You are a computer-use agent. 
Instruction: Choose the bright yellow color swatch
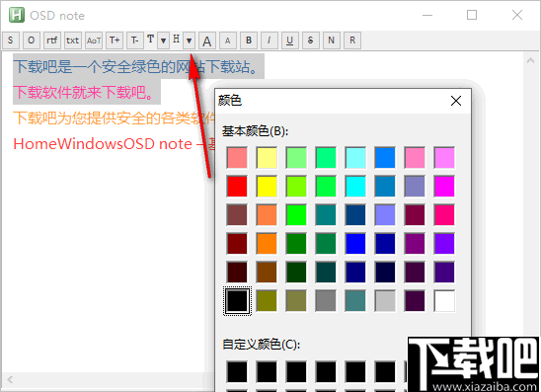(x=267, y=186)
